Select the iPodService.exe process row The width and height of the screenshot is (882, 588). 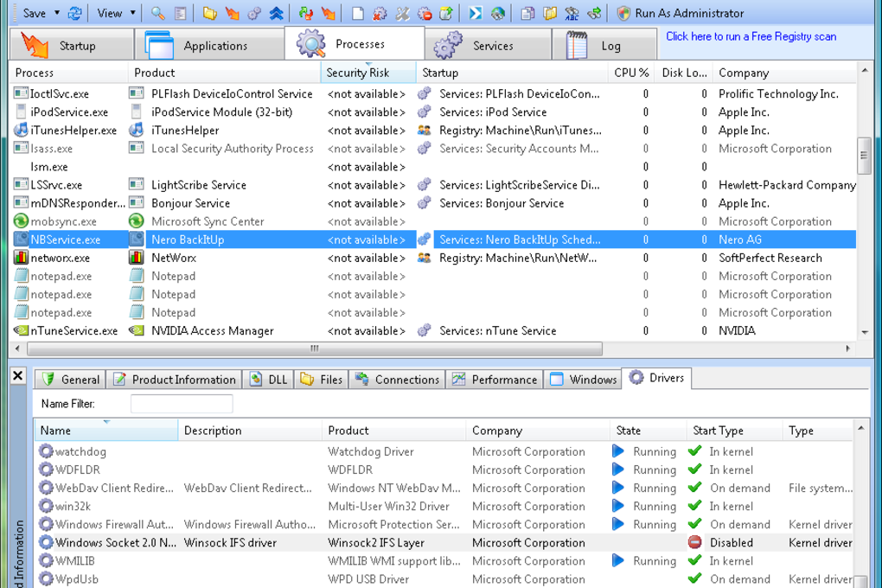(x=433, y=112)
